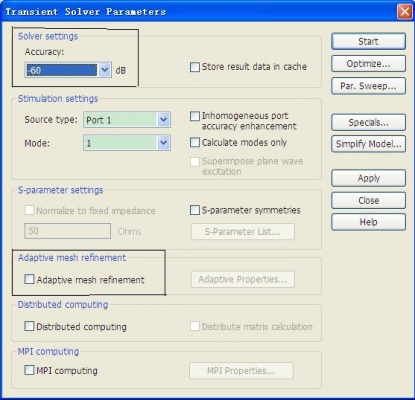Enable Inhomogeneous port accuracy enhancement
This screenshot has width=415, height=400.
coord(195,116)
